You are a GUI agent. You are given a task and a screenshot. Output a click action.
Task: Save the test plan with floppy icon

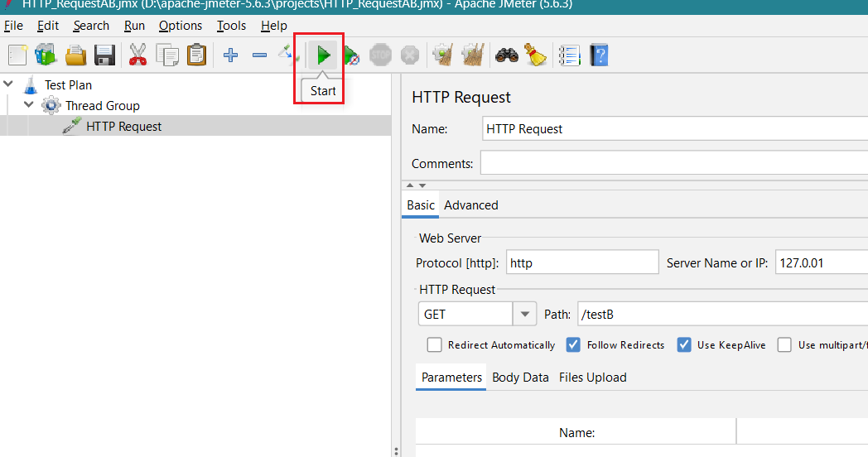coord(104,55)
